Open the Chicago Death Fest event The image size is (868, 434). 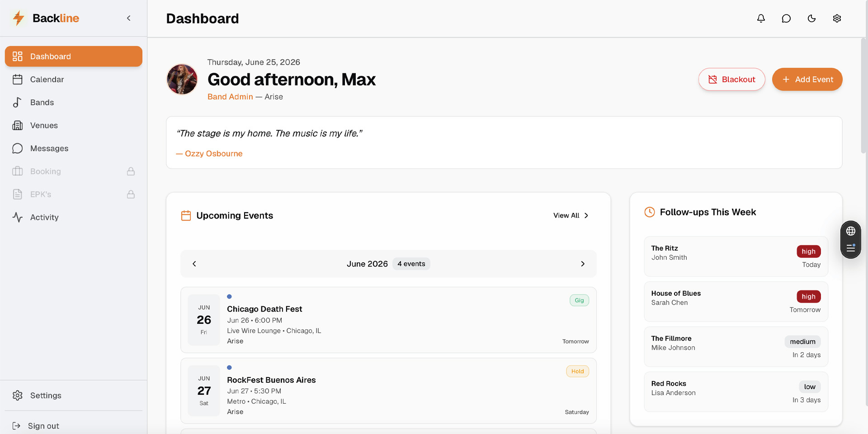coord(388,320)
